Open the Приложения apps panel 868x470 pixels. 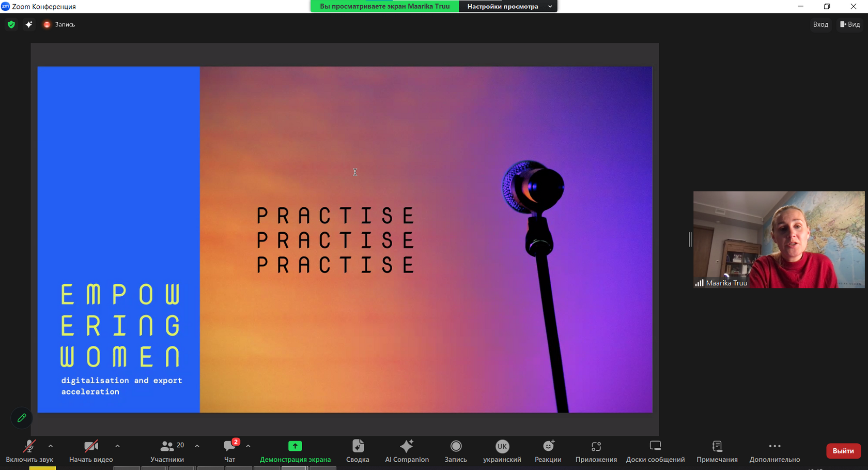pos(596,451)
